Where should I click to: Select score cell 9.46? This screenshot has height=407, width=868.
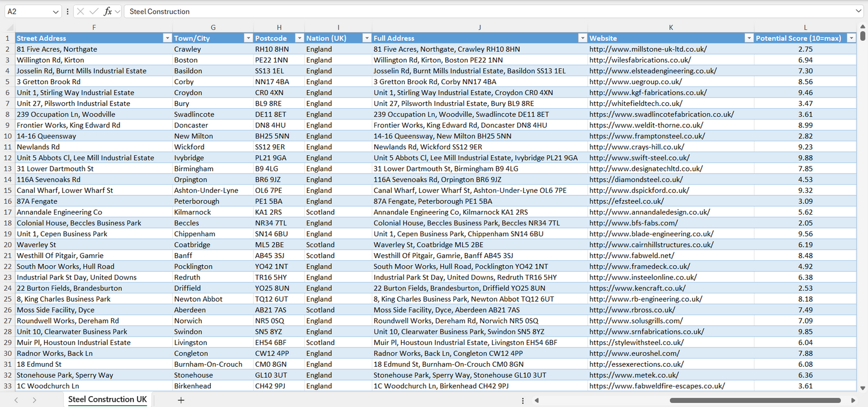805,93
